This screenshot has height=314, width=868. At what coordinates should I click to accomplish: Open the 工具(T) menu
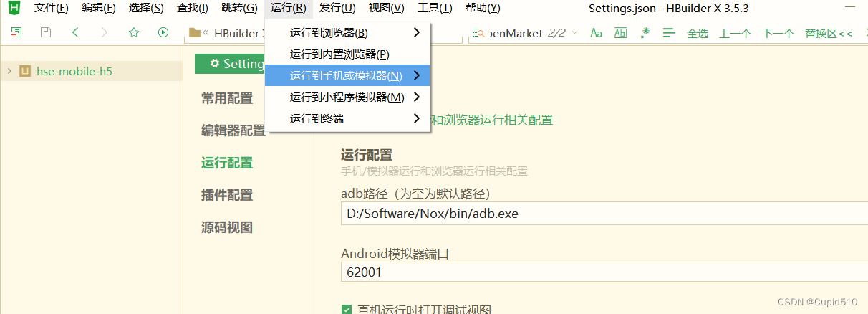coord(435,9)
